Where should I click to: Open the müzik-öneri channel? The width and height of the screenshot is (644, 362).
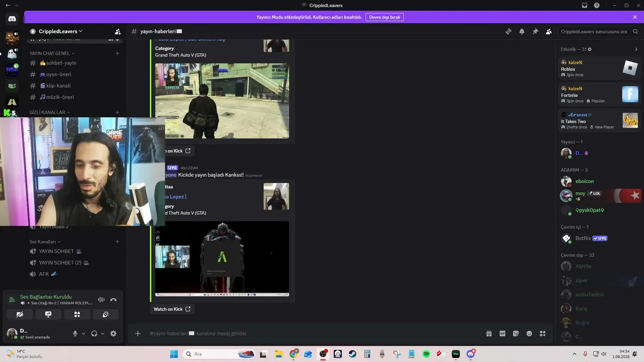pyautogui.click(x=75, y=97)
